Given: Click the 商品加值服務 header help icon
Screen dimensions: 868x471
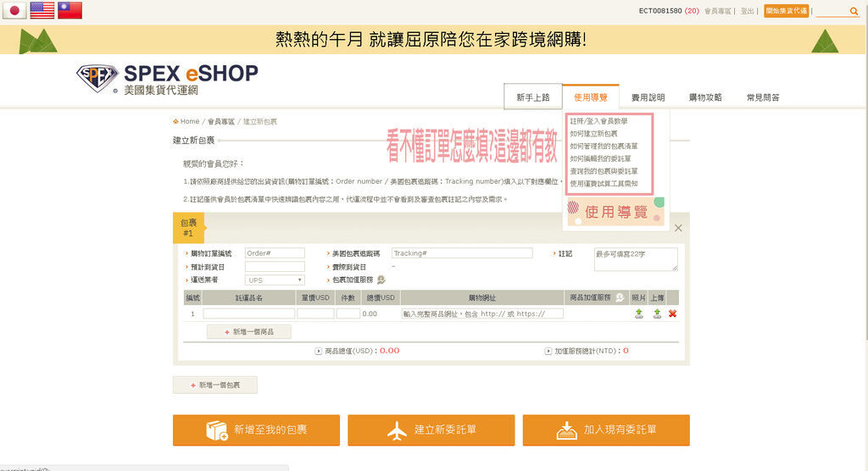Looking at the screenshot, I should (620, 298).
